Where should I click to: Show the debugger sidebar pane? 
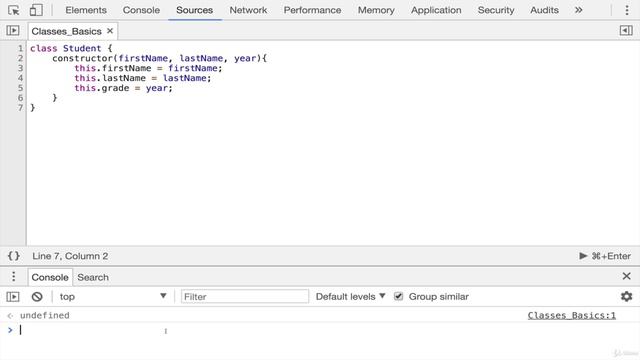tap(626, 31)
